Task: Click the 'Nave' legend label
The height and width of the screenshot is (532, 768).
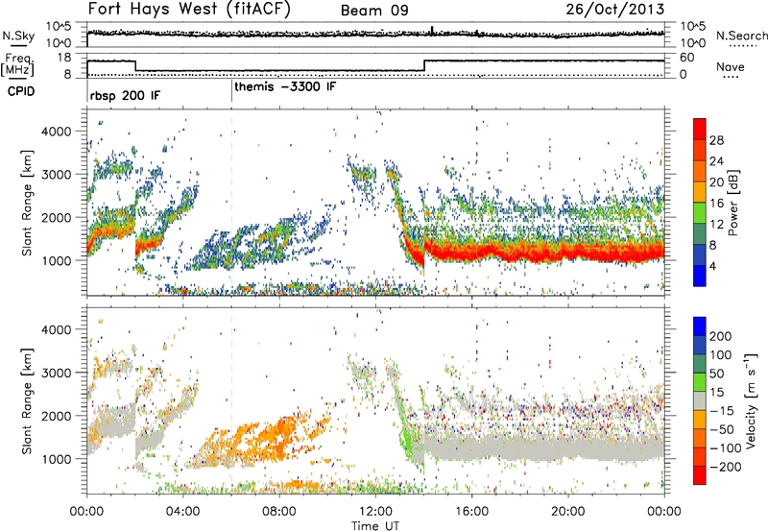Action: tap(731, 67)
